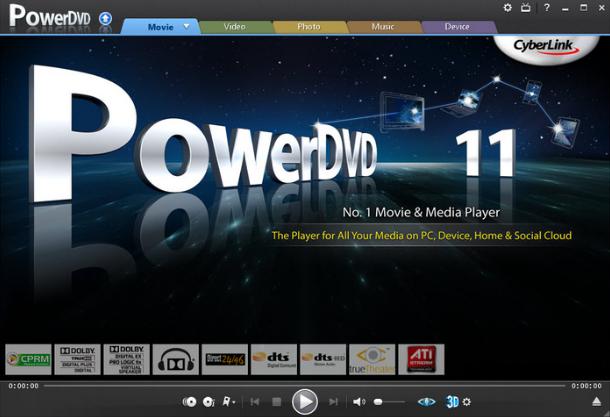The image size is (610, 417).
Task: Click the upgrade arrow icon beside PowerDVD logo
Action: 105,18
